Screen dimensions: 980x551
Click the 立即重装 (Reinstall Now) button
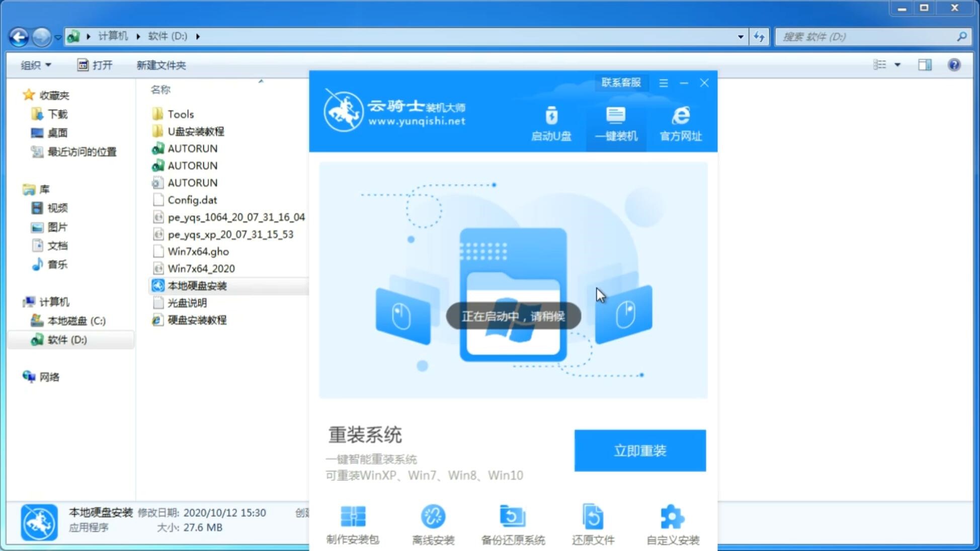(x=640, y=450)
